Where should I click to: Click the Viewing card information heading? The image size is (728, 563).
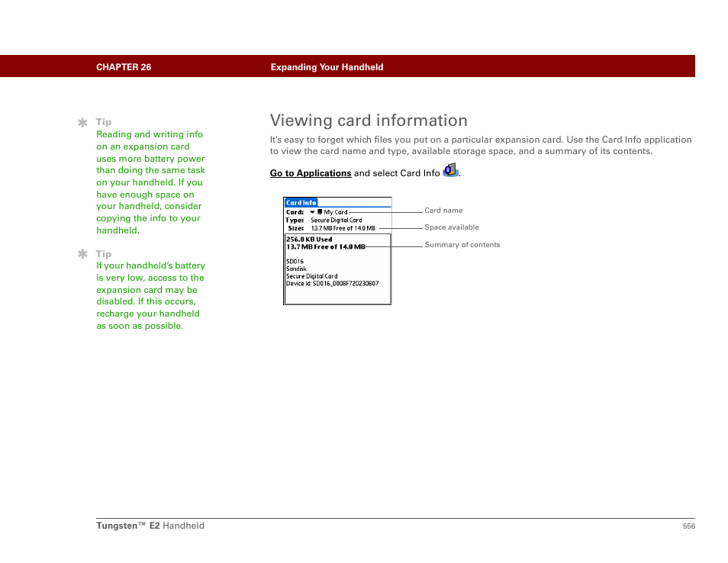pyautogui.click(x=369, y=121)
